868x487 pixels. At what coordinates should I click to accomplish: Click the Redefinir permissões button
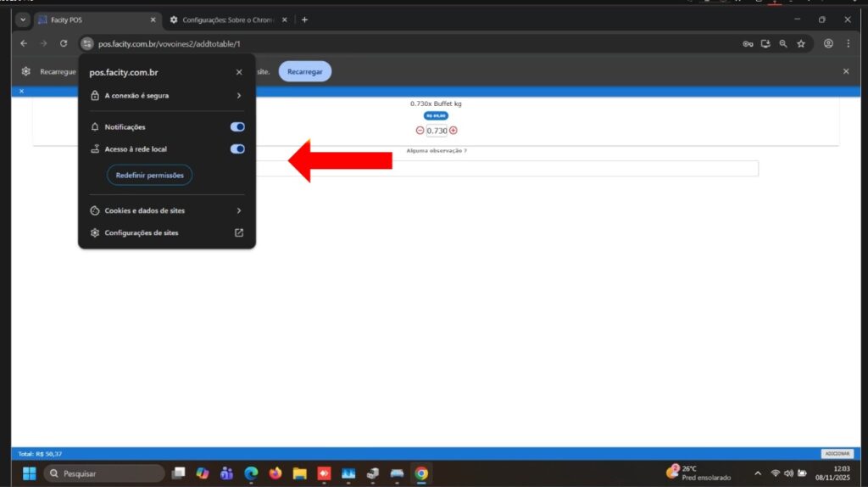coord(150,175)
